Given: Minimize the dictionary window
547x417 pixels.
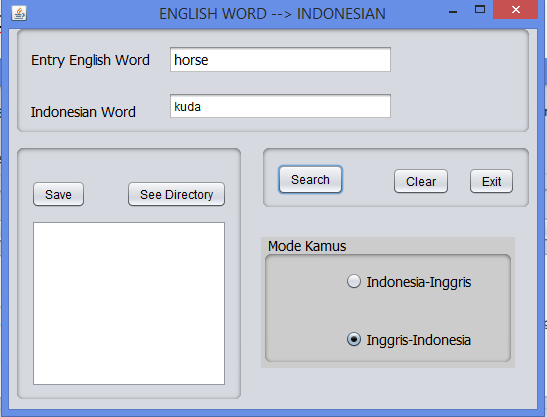Looking at the screenshot, I should tap(453, 12).
